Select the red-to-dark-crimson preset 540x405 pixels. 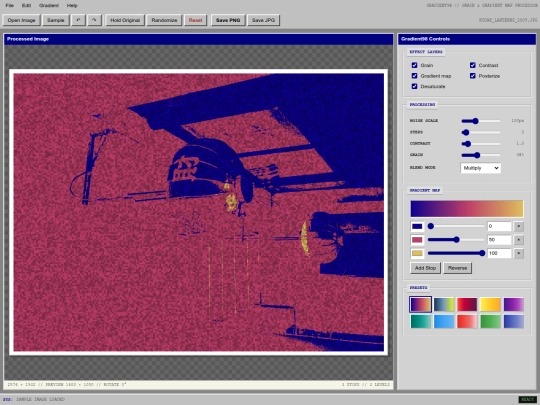coord(467,304)
